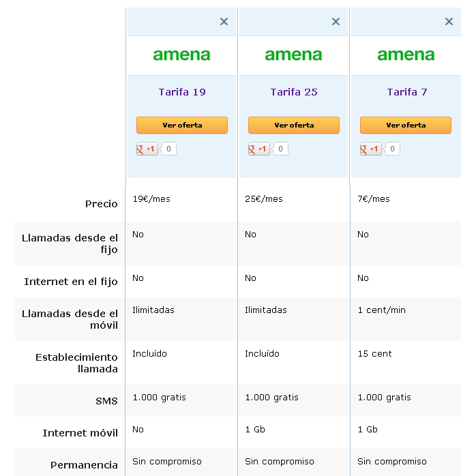The width and height of the screenshot is (461, 476).
Task: Remove Tarifa 7 column with X icon
Action: pyautogui.click(x=449, y=22)
